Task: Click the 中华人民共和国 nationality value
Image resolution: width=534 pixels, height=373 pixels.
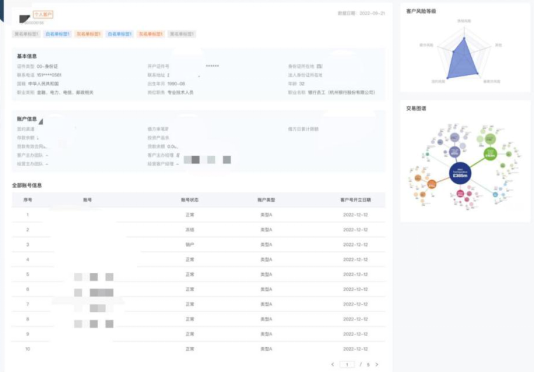Action: (x=44, y=84)
